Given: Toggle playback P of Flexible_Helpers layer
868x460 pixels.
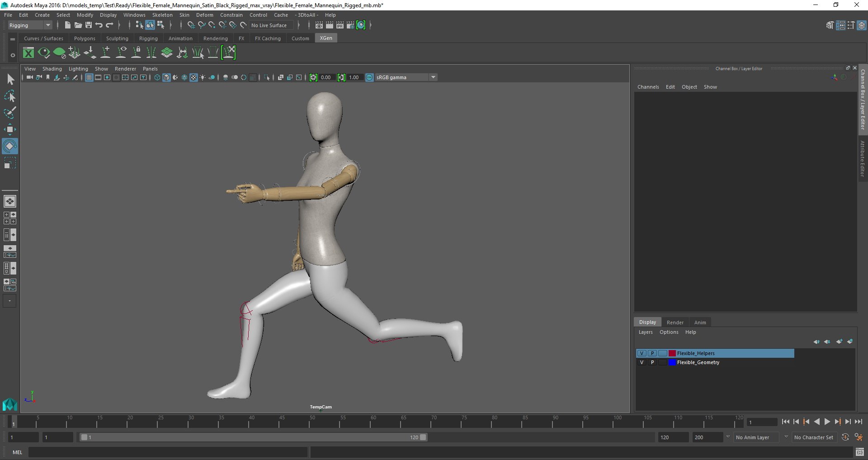Looking at the screenshot, I should 652,353.
